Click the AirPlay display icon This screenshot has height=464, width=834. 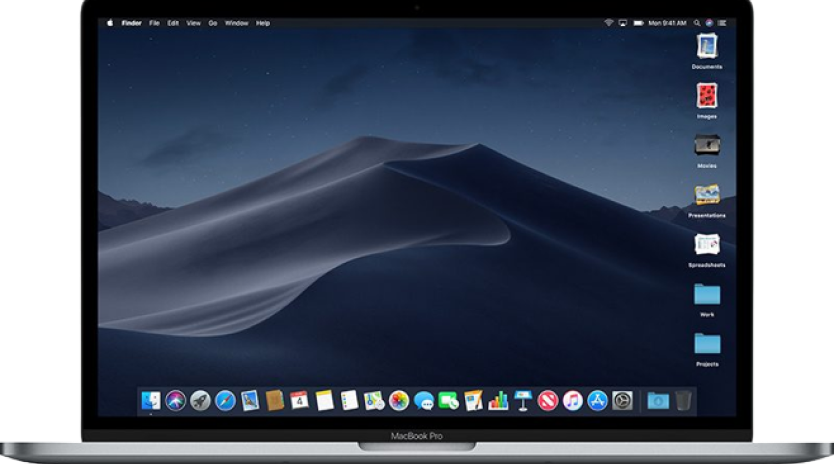(623, 23)
